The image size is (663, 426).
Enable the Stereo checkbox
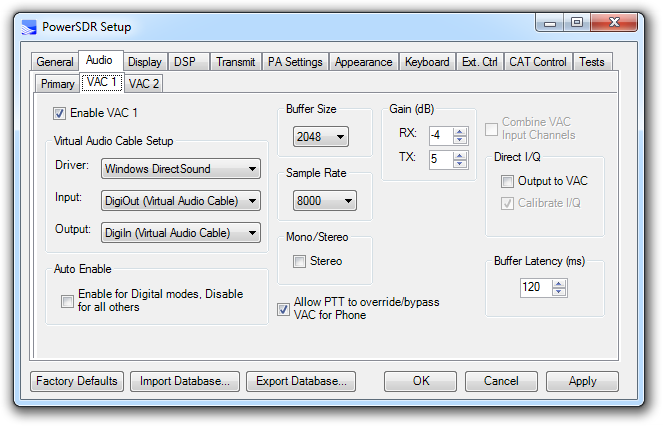pos(299,261)
